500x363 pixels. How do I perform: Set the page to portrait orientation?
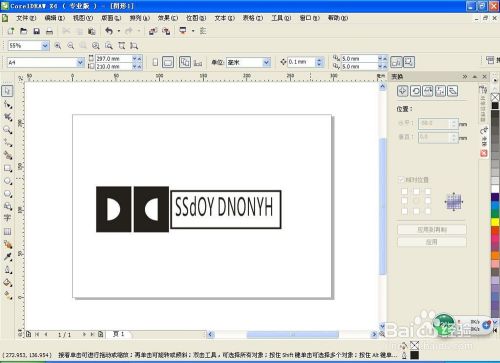coord(155,62)
